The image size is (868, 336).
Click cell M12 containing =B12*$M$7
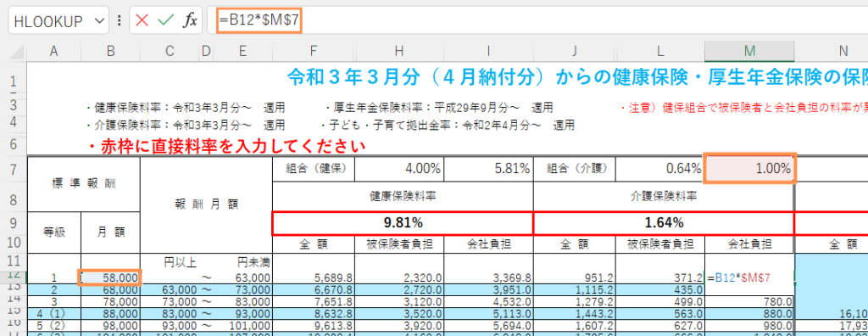coord(749,277)
